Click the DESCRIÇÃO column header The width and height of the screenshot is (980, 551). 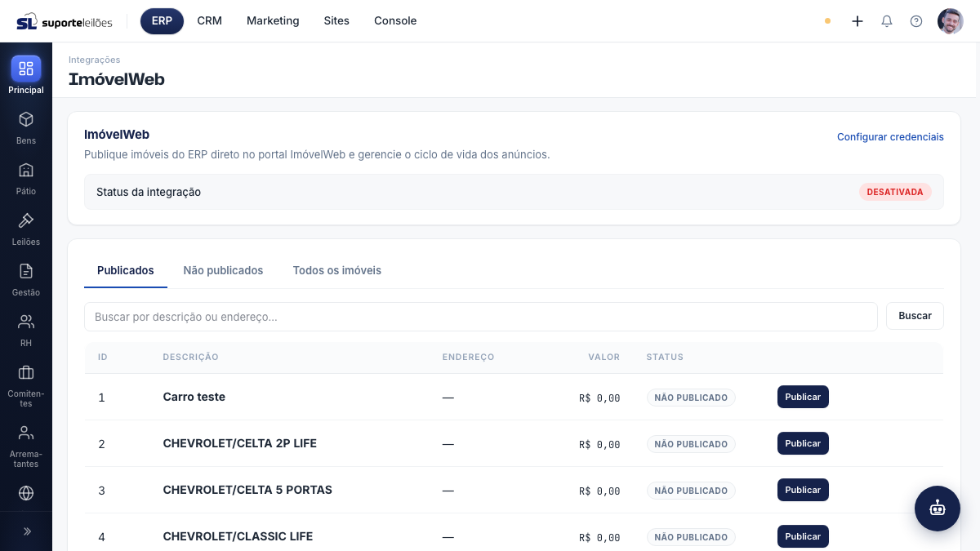tap(190, 358)
